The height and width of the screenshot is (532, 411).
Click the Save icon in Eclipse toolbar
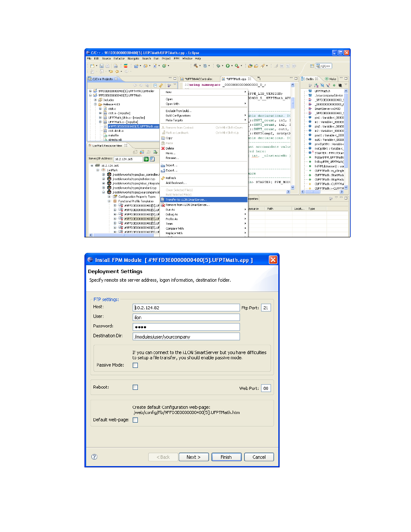click(102, 66)
